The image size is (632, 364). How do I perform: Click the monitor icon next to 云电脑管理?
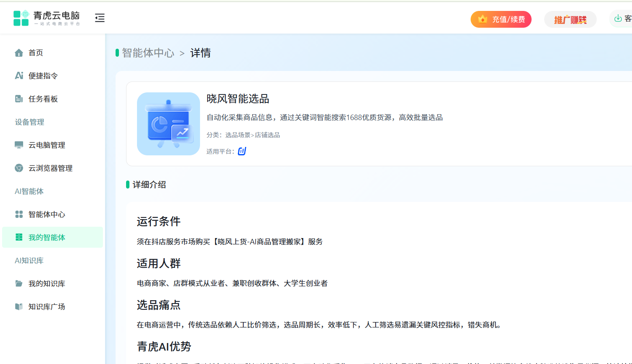[19, 145]
